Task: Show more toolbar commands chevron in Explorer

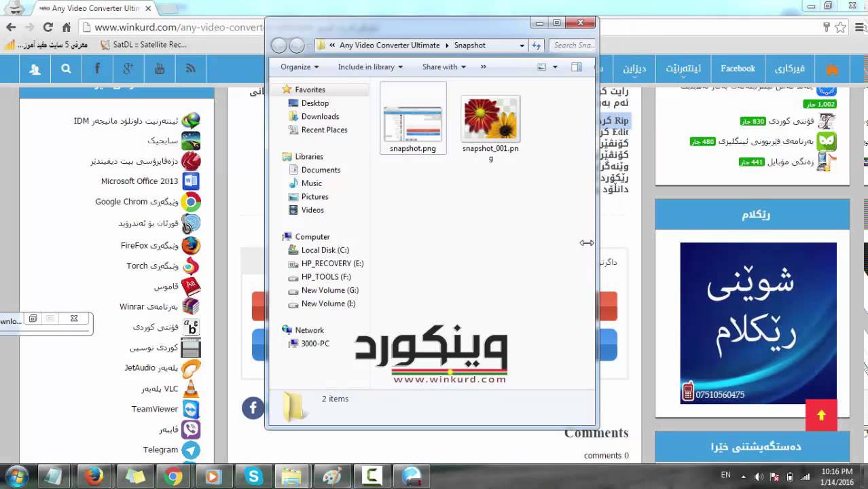Action: 484,67
